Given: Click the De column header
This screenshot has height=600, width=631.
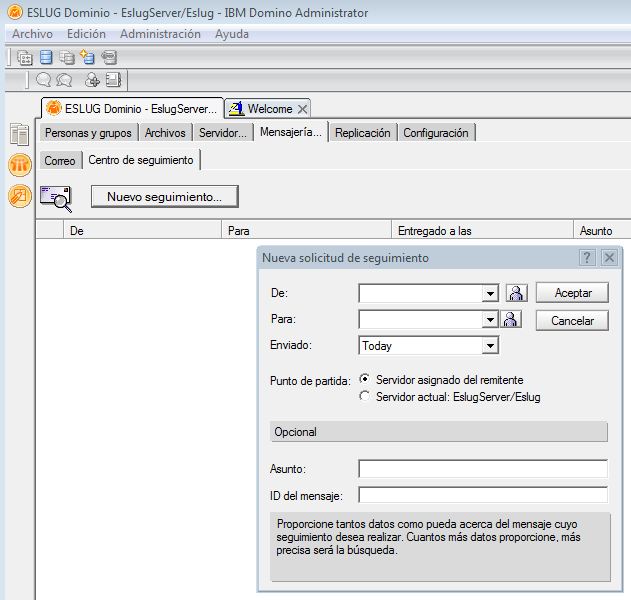Looking at the screenshot, I should pyautogui.click(x=142, y=231).
